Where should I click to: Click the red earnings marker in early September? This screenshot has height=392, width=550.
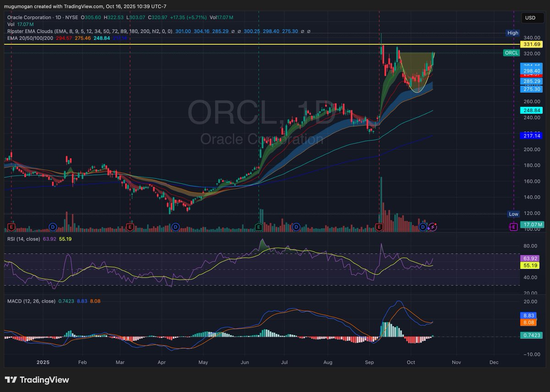click(x=379, y=227)
